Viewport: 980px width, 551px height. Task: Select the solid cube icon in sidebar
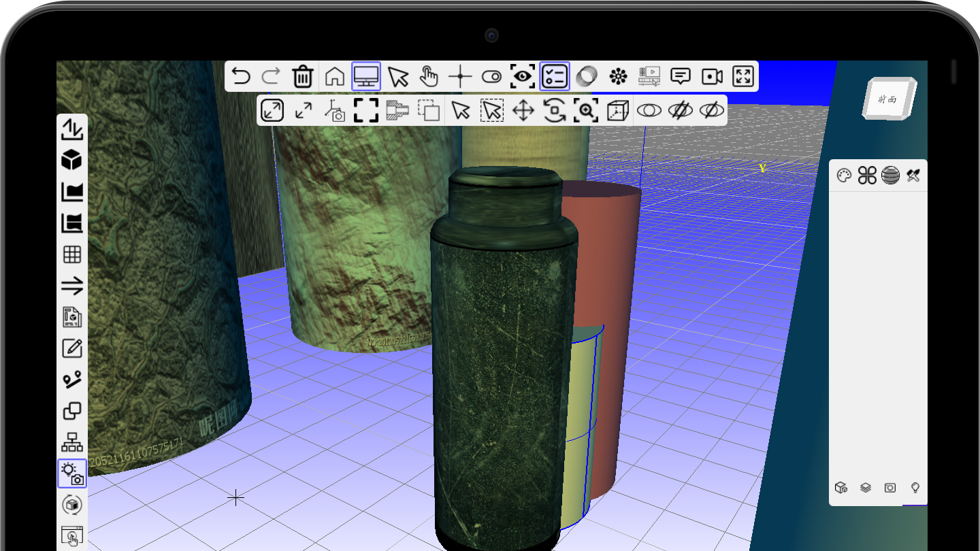[x=72, y=161]
